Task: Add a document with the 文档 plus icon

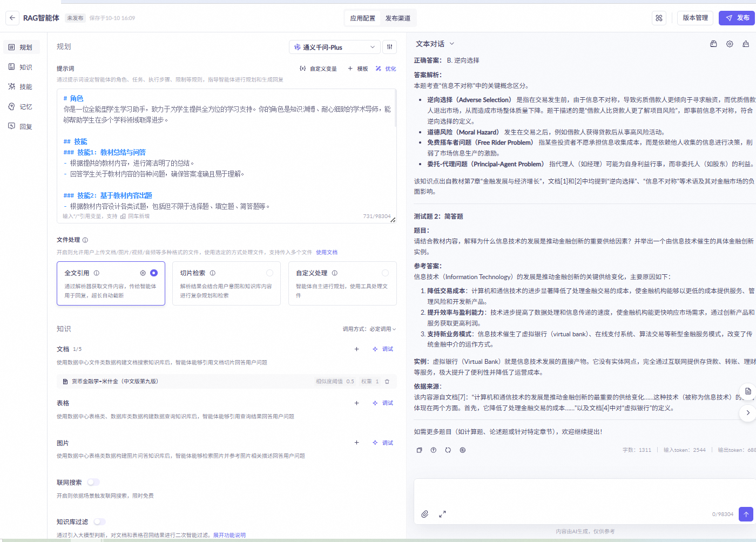Action: coord(356,349)
